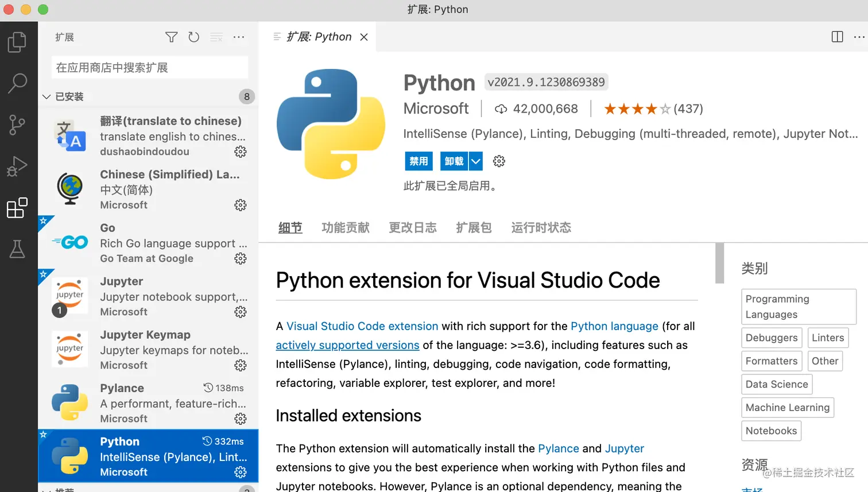This screenshot has height=492, width=868.
Task: Click the 'actively supported versions' link
Action: coord(347,345)
